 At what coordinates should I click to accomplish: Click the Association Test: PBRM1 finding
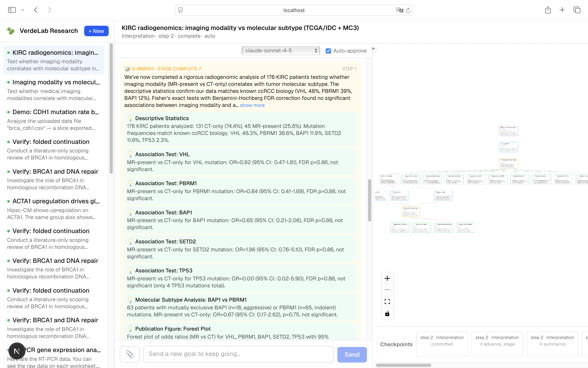click(240, 191)
